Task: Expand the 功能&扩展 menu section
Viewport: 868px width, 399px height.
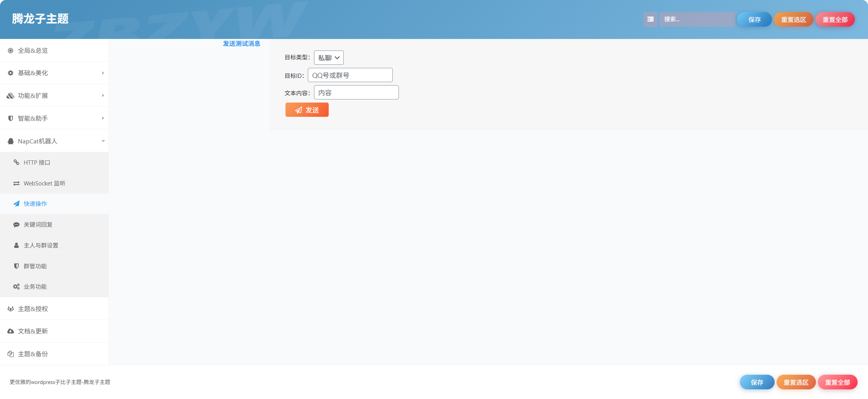Action: click(x=54, y=96)
